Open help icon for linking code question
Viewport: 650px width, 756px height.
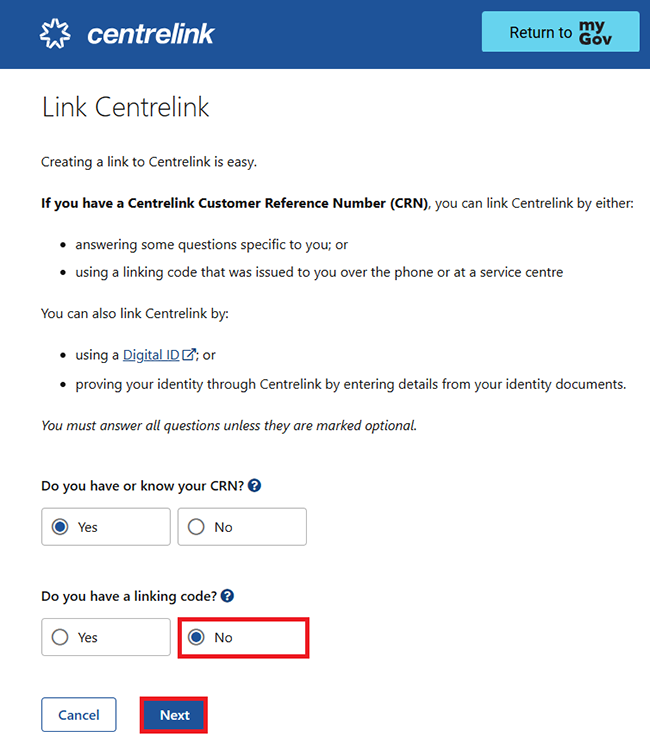click(228, 596)
